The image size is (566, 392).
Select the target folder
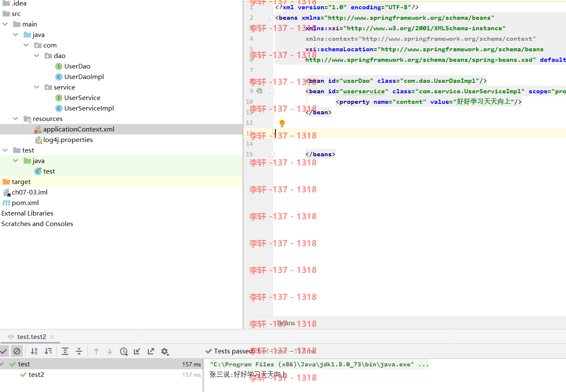coord(17,182)
